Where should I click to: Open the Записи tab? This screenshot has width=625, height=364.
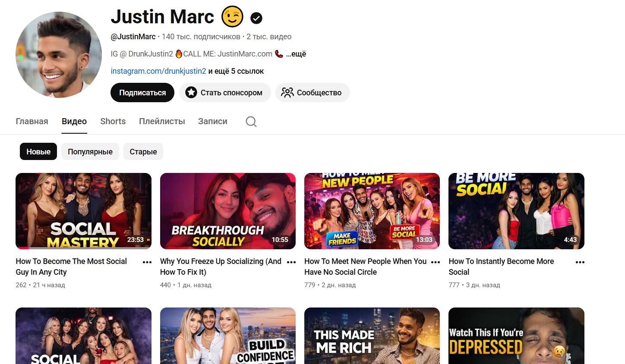pyautogui.click(x=213, y=122)
